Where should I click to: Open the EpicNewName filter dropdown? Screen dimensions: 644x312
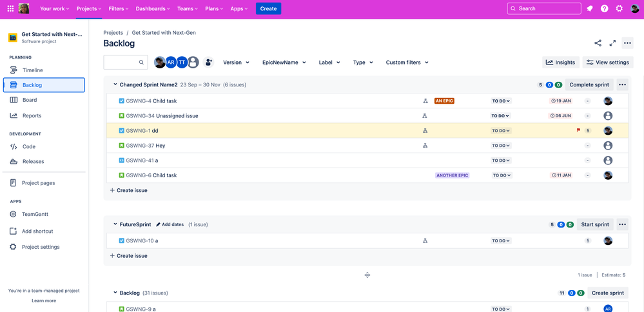284,63
